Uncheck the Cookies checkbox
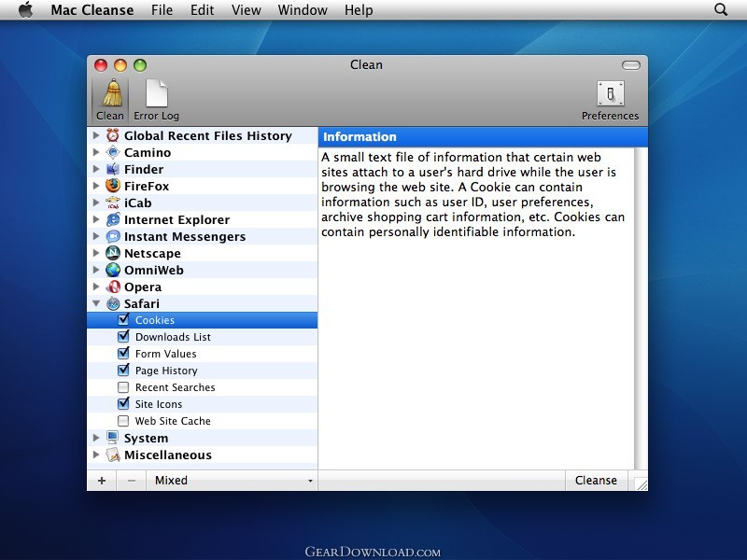 coord(123,319)
